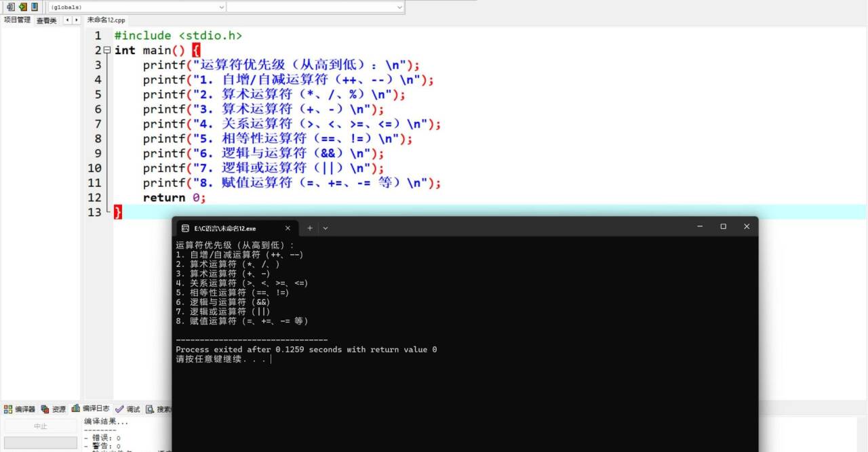The height and width of the screenshot is (452, 868).
Task: Switch to the 查看类 tab
Action: click(x=47, y=20)
